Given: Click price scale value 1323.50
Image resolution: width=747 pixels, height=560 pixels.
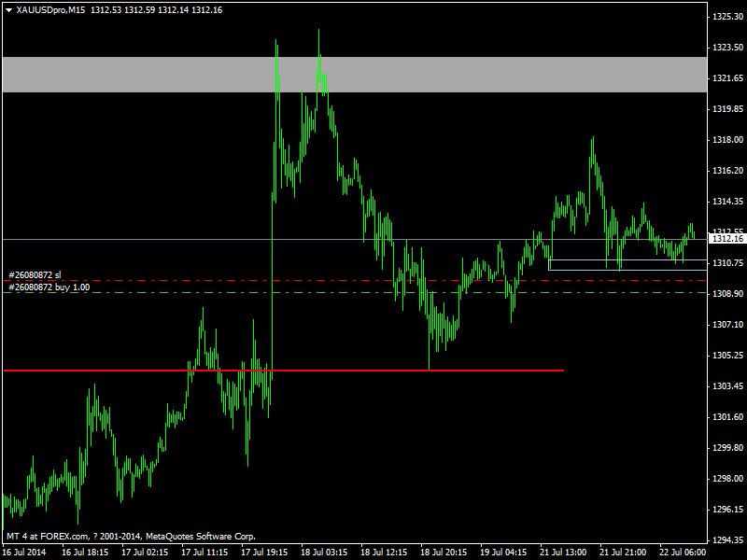Looking at the screenshot, I should coord(727,48).
